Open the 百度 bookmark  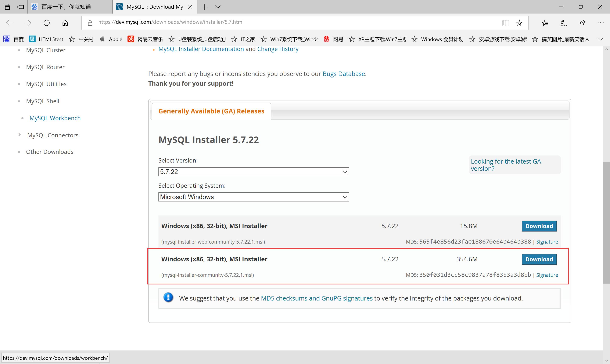click(14, 39)
